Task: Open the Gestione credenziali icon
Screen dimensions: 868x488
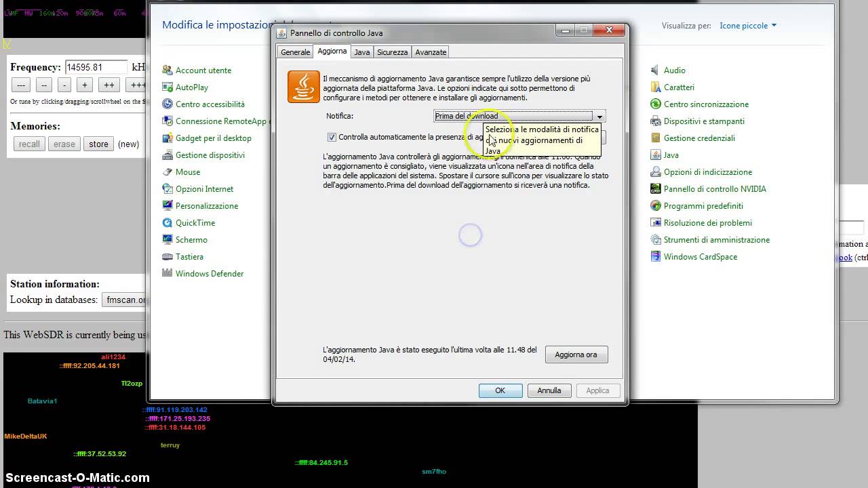Action: (656, 138)
